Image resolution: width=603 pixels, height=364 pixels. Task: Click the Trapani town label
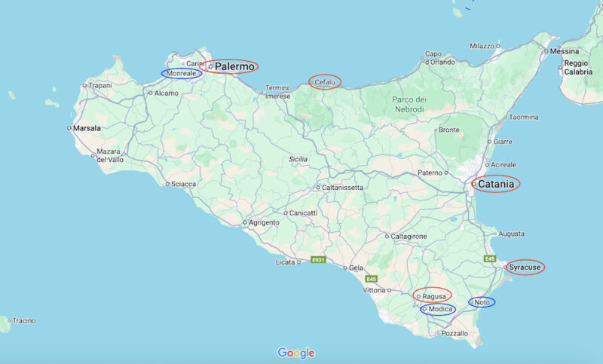point(100,86)
